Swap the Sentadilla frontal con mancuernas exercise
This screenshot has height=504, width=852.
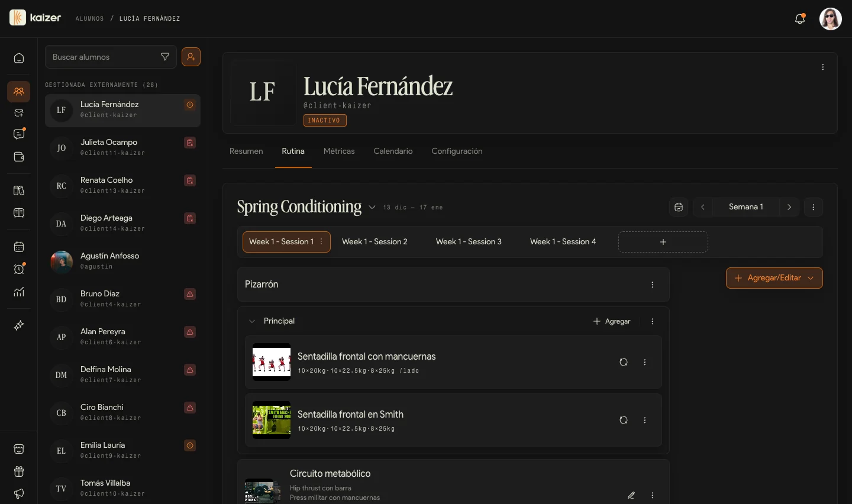624,362
